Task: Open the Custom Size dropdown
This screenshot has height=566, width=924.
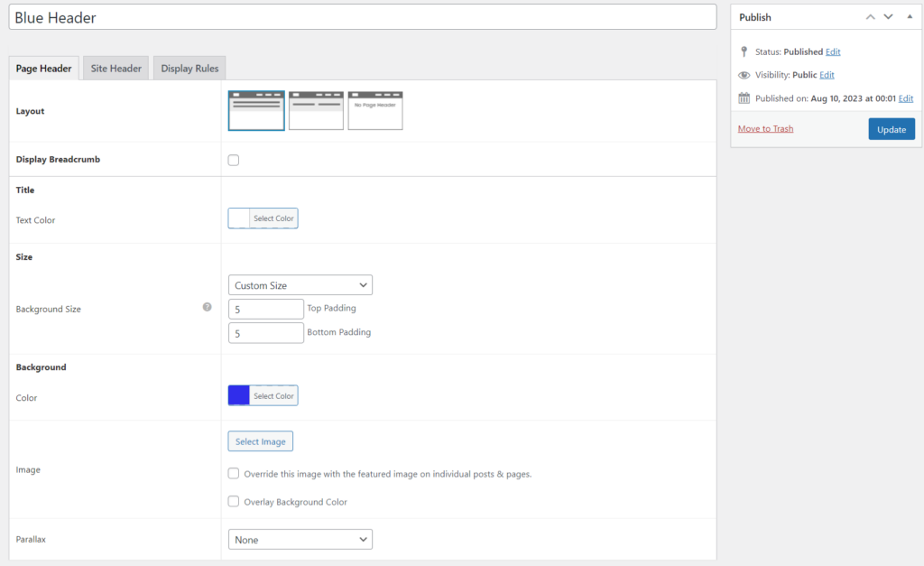Action: coord(300,284)
